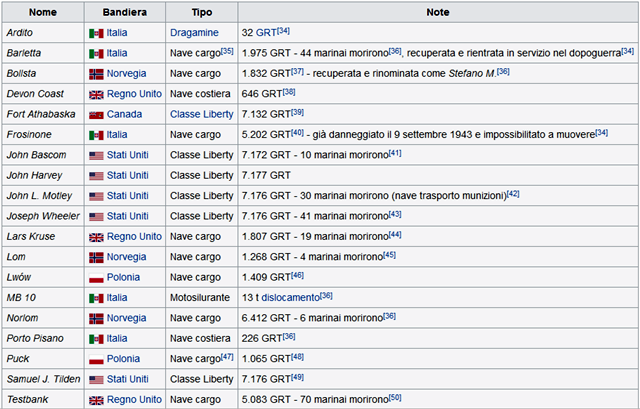Open the Dragamine link in Ardito row
Viewport: 640px width, 409px height.
[x=194, y=33]
